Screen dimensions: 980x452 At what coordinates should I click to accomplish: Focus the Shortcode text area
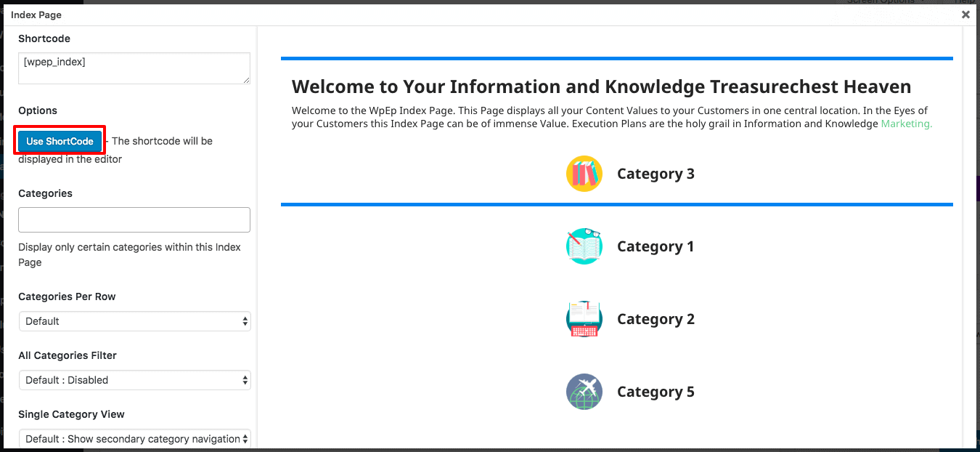134,68
